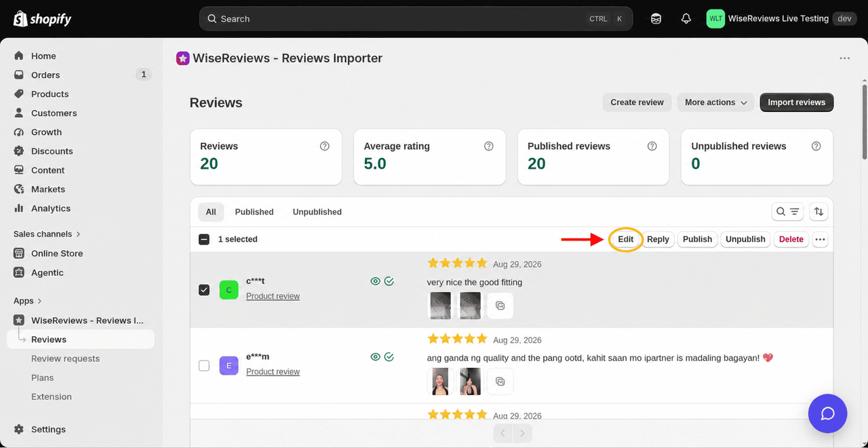Select the e***m review checkbox

[x=204, y=365]
